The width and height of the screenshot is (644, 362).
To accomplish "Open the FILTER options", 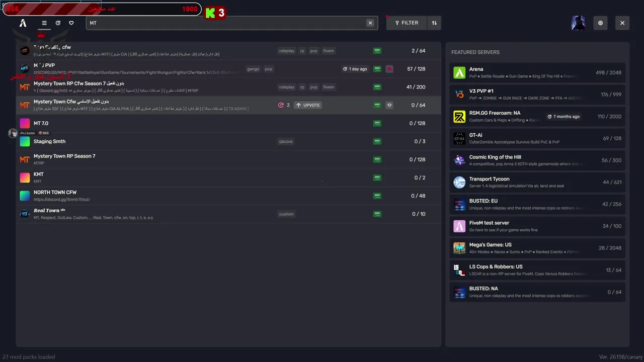I will coord(407,23).
